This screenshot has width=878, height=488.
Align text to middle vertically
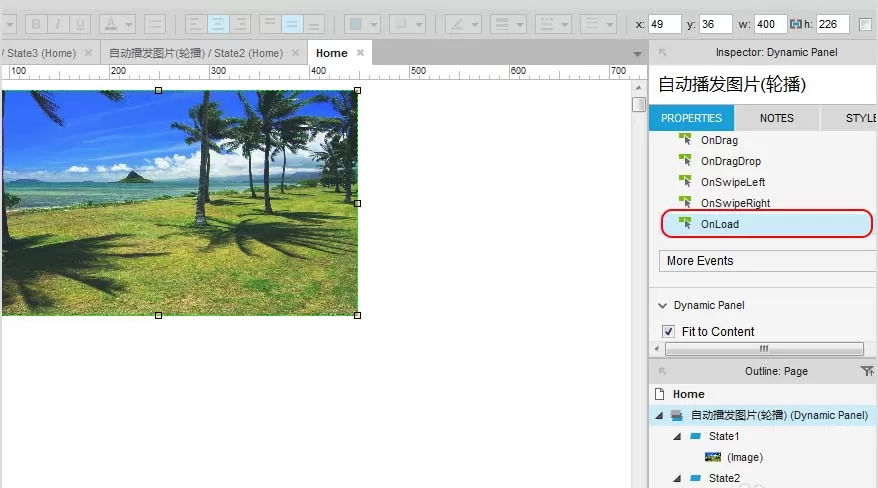click(x=292, y=24)
